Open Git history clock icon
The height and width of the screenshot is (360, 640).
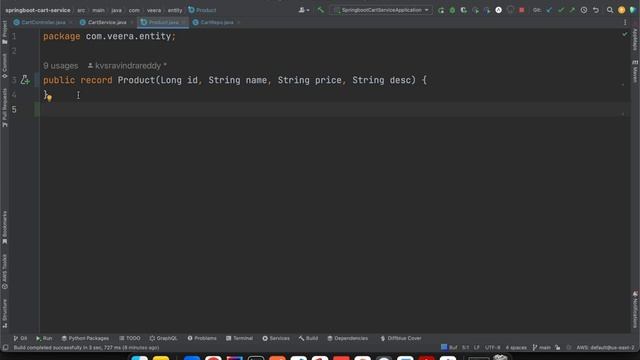point(584,10)
